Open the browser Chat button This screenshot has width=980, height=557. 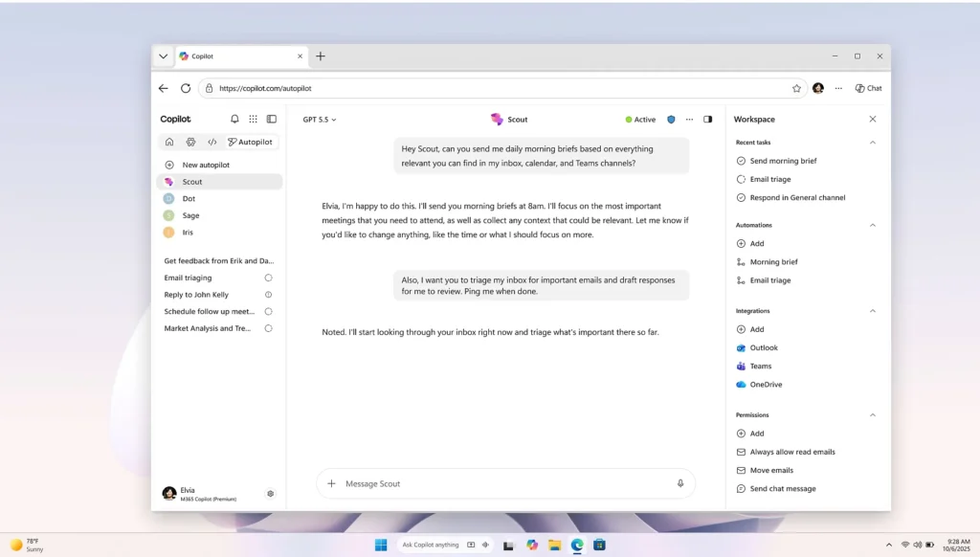[869, 88]
